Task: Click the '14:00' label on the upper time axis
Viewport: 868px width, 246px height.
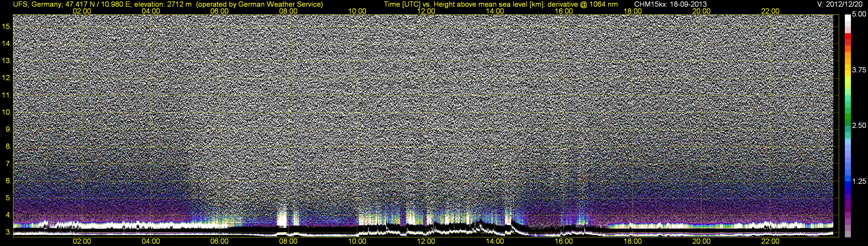Action: coord(495,11)
